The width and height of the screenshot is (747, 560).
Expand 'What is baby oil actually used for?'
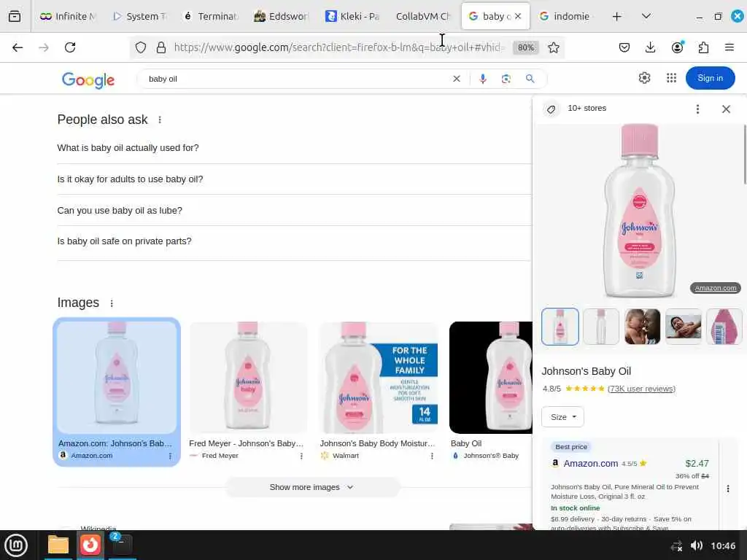294,148
